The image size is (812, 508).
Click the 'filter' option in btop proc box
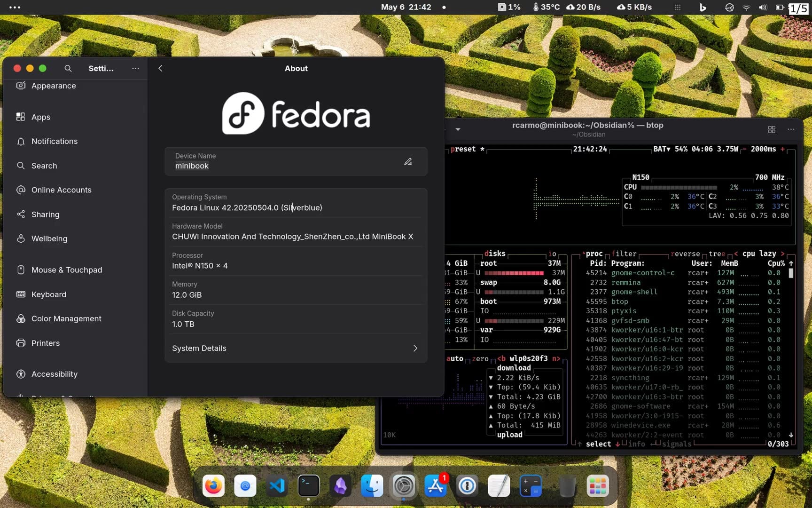624,254
